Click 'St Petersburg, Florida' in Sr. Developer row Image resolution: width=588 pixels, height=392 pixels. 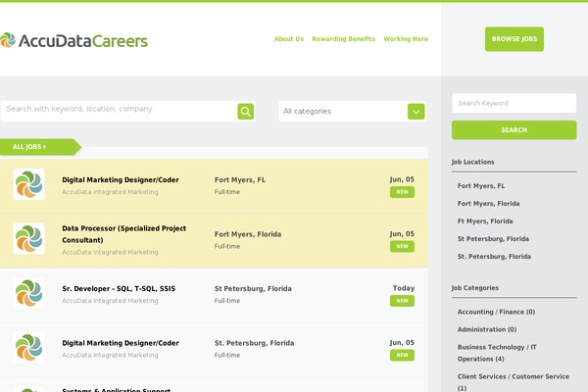coord(253,288)
